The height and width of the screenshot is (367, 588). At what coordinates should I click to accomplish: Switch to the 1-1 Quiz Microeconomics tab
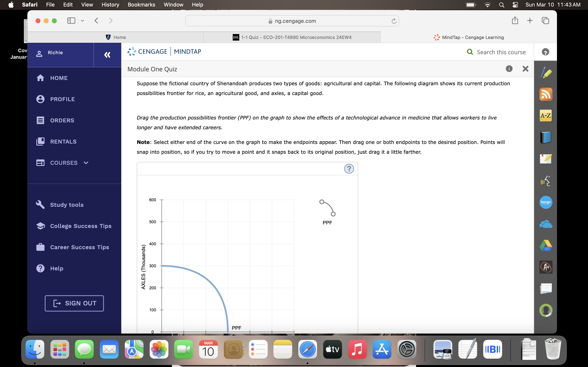pyautogui.click(x=292, y=37)
